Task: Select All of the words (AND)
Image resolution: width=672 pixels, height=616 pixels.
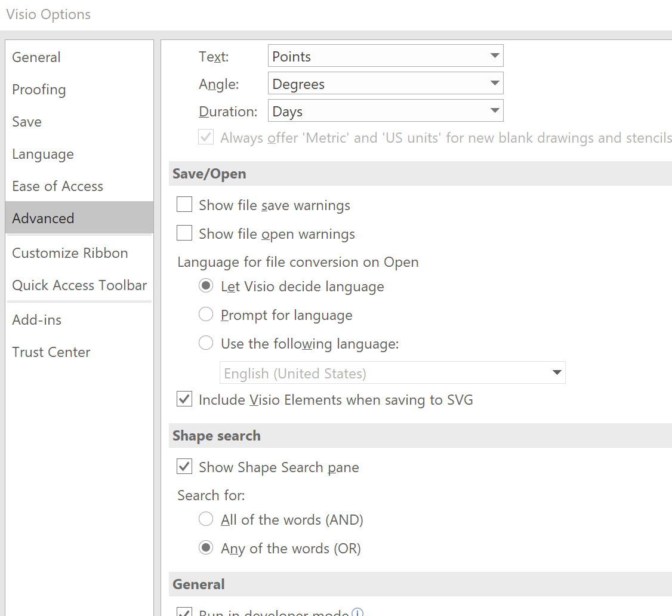Action: (206, 520)
